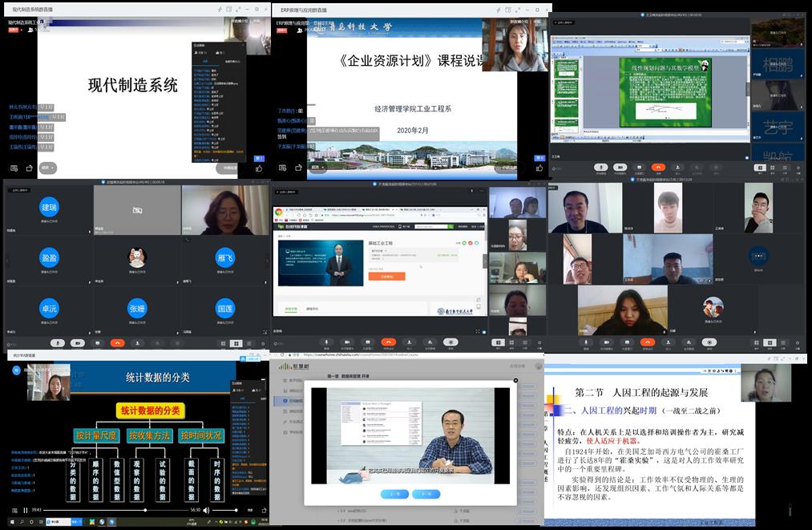This screenshot has height=530, width=812.
Task: Like the 现代制造系统 live stream with thumbs-up
Action: 258,168
